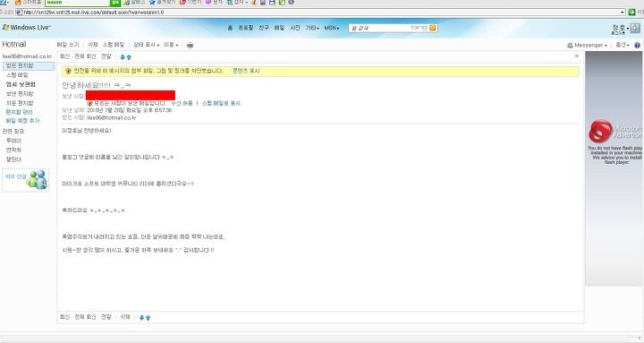Click the shield icon beside unknown-sender notice
The height and width of the screenshot is (343, 644).
[90, 103]
